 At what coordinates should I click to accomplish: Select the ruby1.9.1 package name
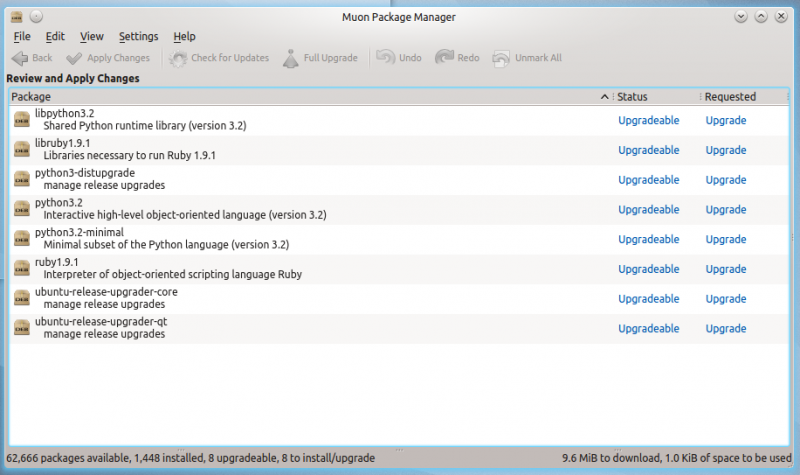(x=57, y=262)
